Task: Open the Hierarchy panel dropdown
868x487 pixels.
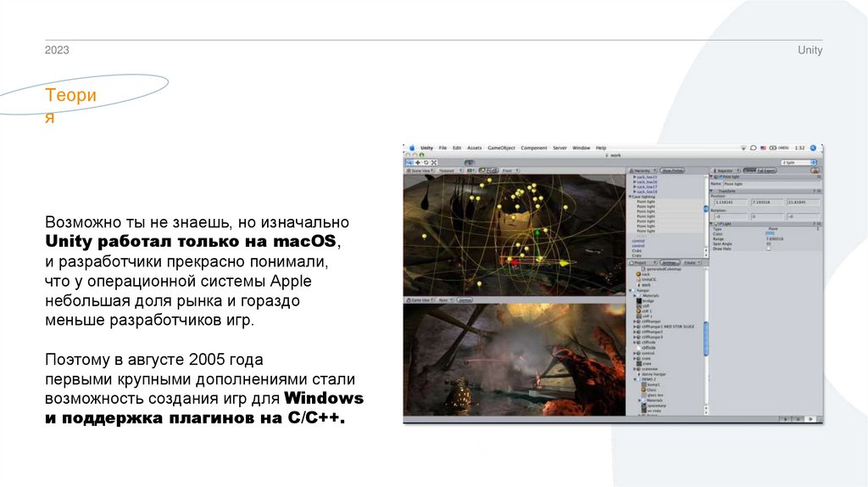Action: [x=643, y=171]
